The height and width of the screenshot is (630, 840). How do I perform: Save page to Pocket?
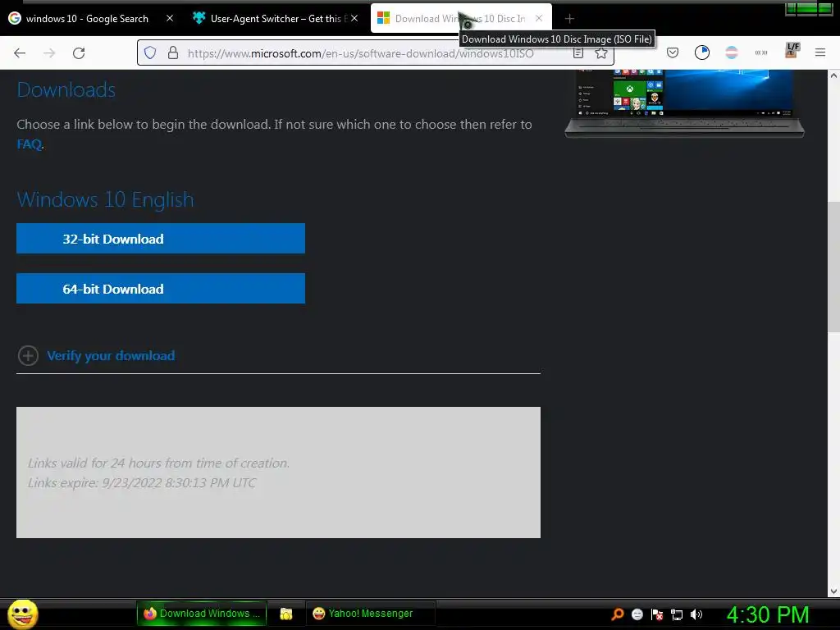pos(673,52)
